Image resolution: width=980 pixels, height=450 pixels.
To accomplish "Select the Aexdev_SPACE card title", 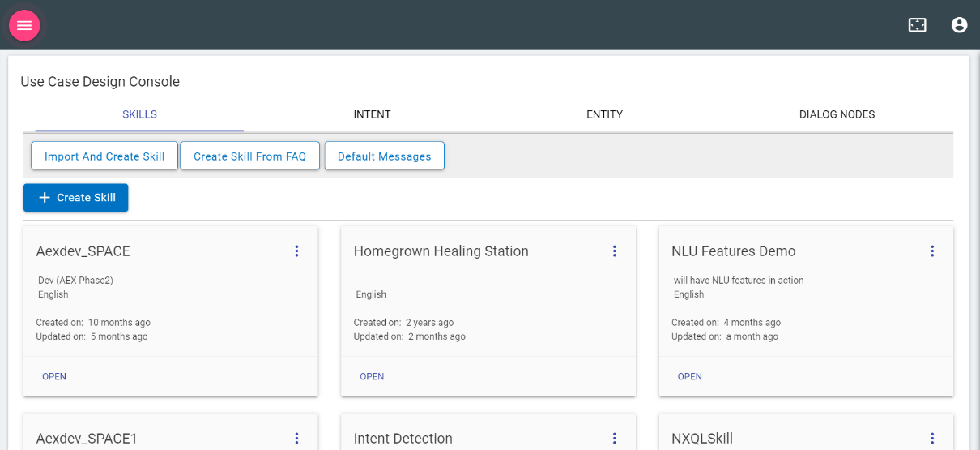I will (83, 251).
